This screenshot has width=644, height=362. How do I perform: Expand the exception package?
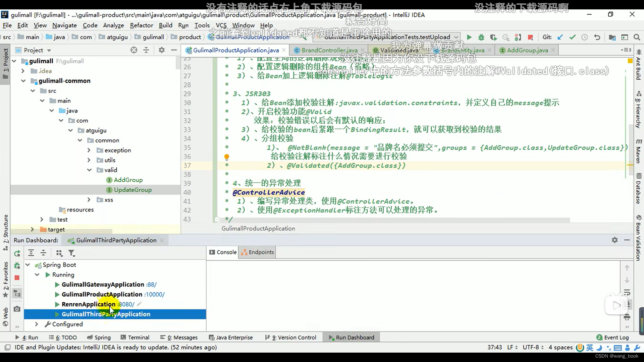89,150
